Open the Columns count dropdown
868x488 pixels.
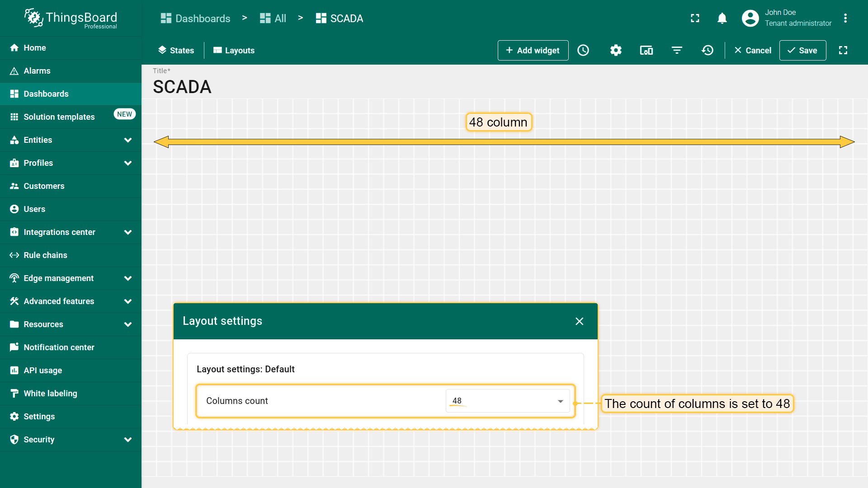507,401
